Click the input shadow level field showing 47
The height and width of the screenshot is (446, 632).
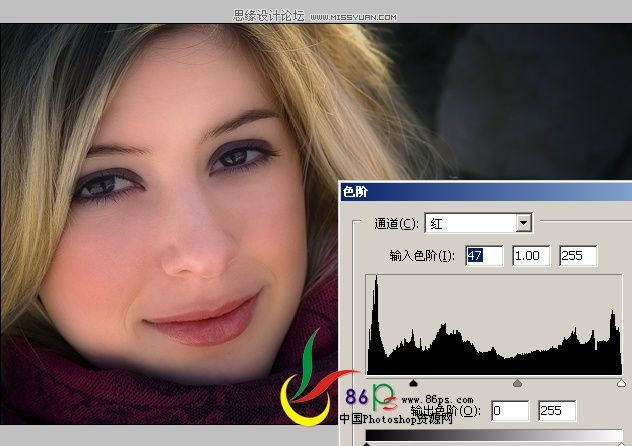pos(484,255)
